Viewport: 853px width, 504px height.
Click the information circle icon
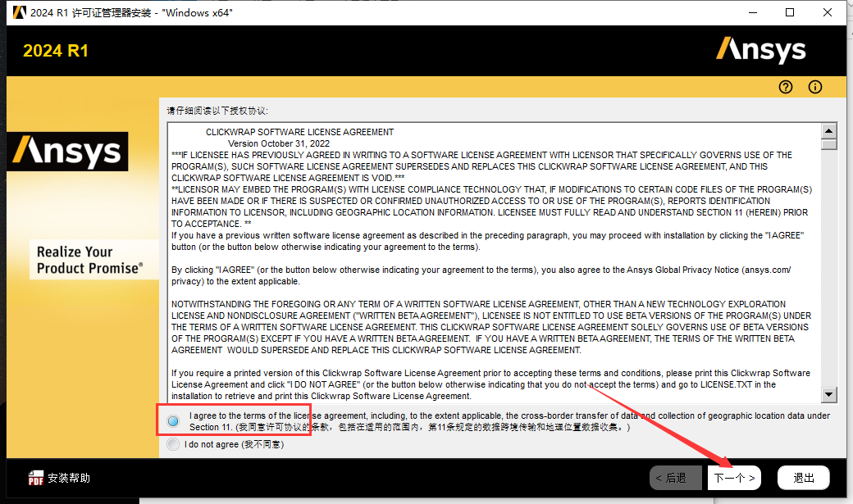(815, 87)
